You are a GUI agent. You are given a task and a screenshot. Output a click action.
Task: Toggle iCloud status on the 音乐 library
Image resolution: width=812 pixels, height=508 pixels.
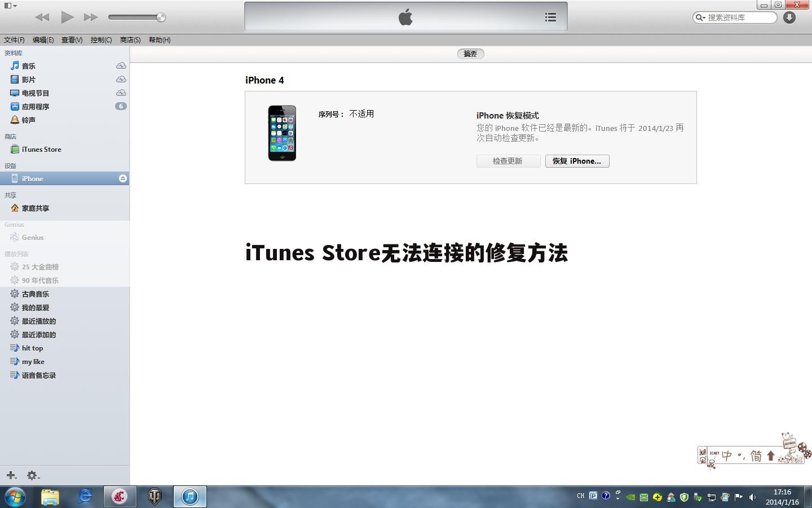(x=121, y=65)
